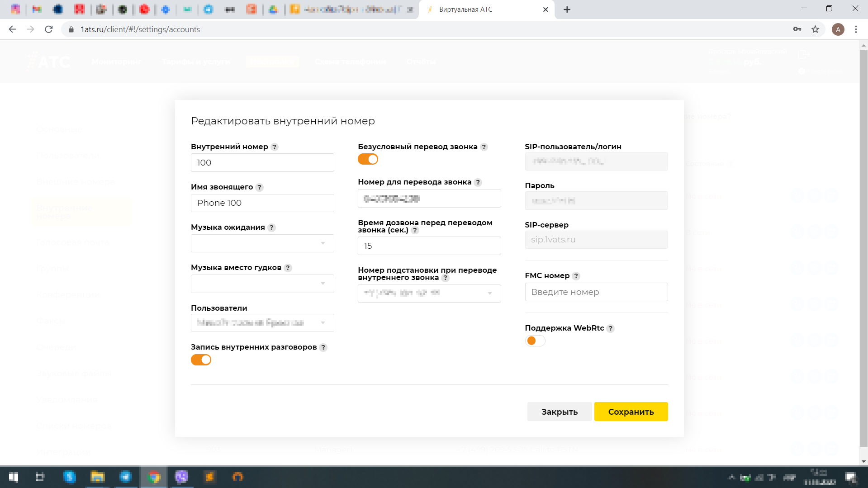Click the key icon in the address bar
868x488 pixels.
tap(797, 29)
